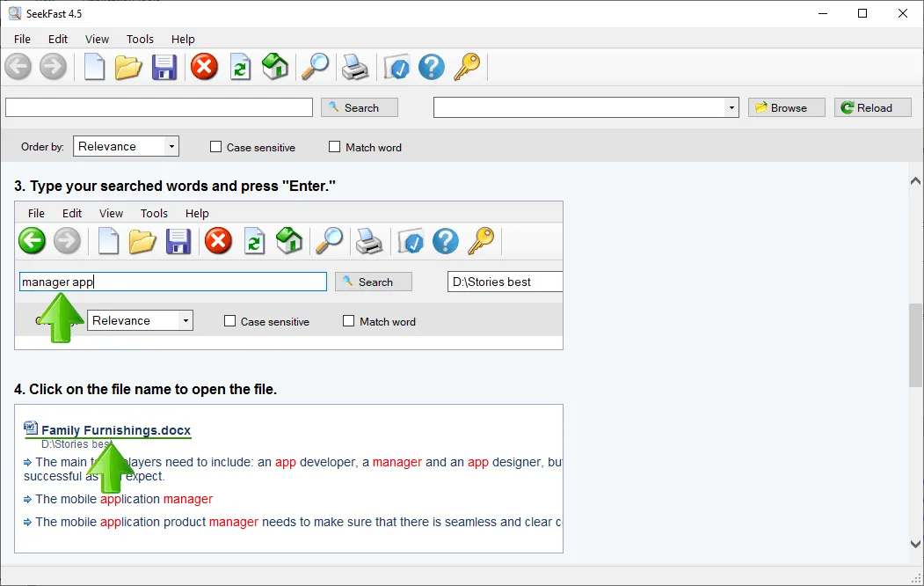Click the scroll down arrow of the help page
This screenshot has height=586, width=924.
pos(915,544)
